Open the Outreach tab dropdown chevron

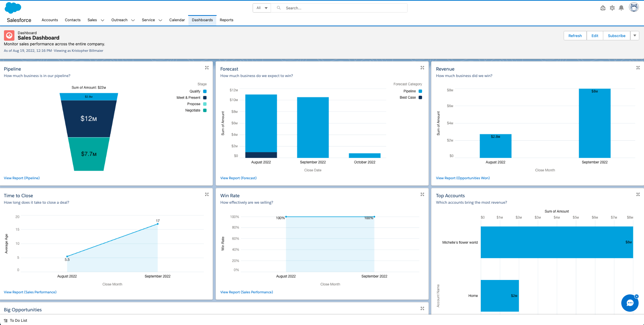(133, 20)
